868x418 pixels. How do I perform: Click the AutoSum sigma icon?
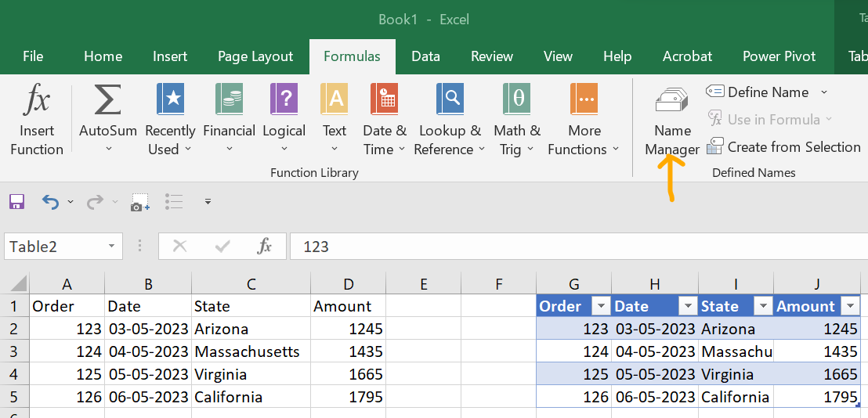107,101
